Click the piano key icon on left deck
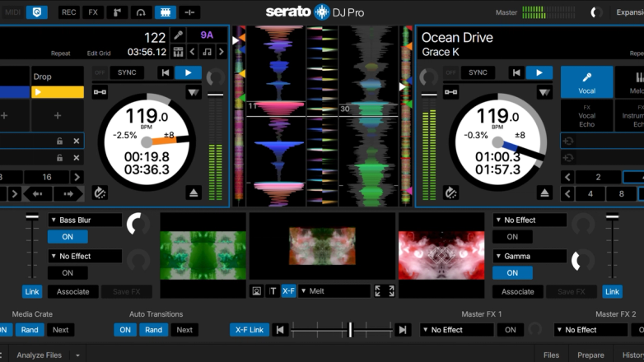Viewport: 644px width, 362px height. click(x=178, y=52)
